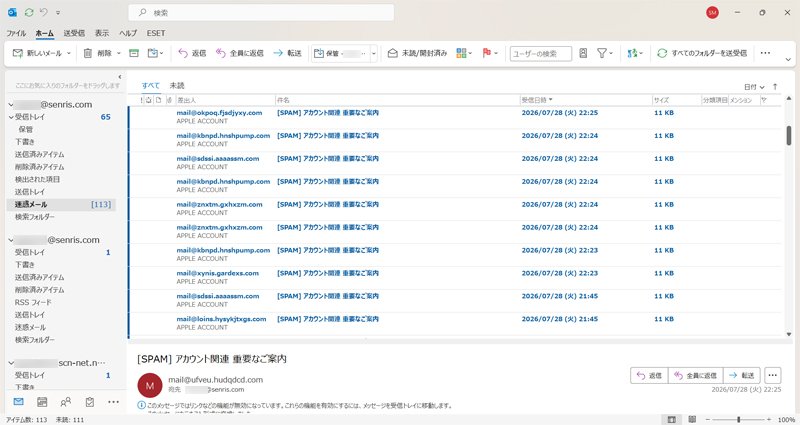This screenshot has width=800, height=425.
Task: Click 転送 in the reading pane
Action: (742, 376)
